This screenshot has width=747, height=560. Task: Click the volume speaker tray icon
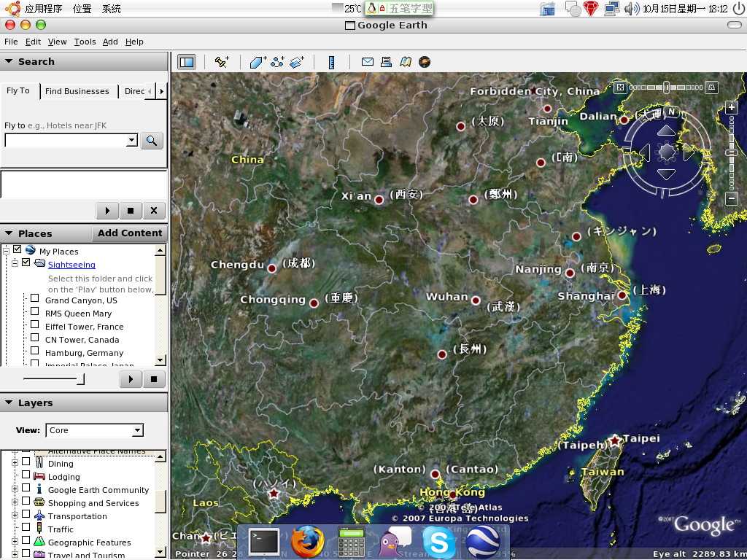631,9
